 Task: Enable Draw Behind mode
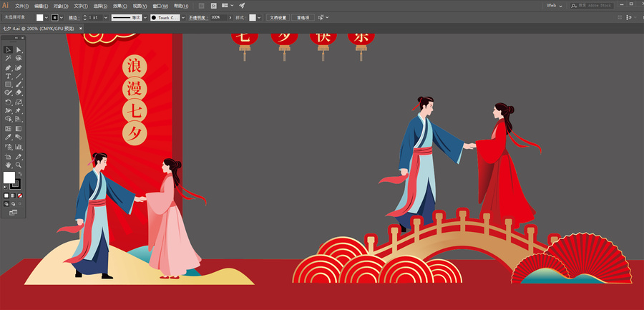[13, 203]
